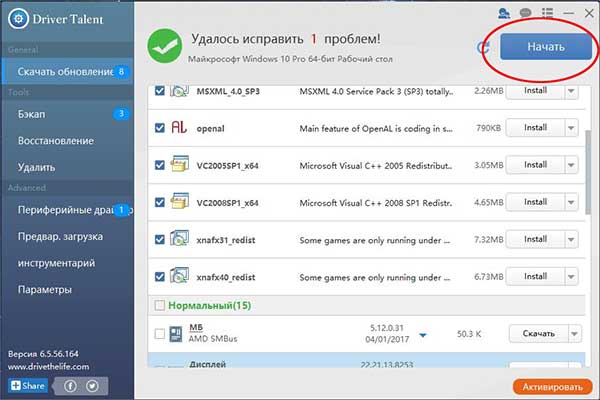
Task: Check the Нормальный(15) group checkbox
Action: [x=160, y=305]
